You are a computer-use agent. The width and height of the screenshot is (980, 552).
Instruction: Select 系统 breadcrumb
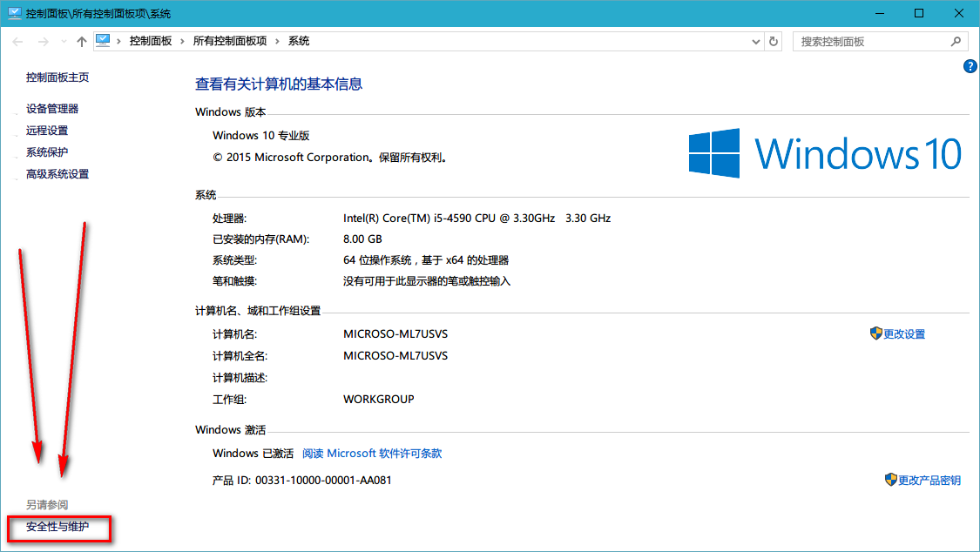299,41
